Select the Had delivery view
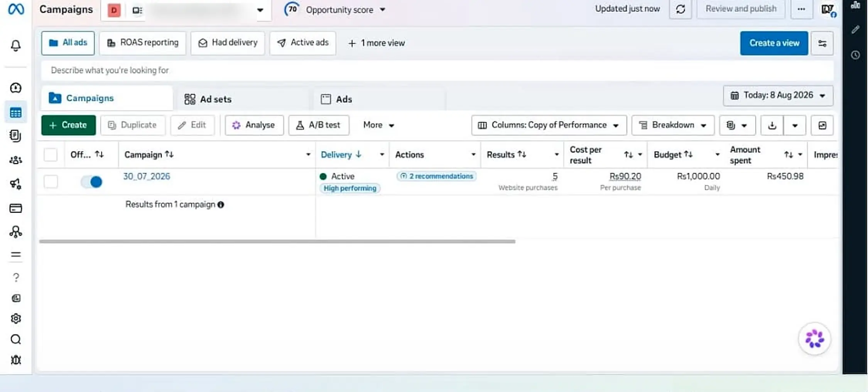This screenshot has height=392, width=868. click(x=228, y=43)
